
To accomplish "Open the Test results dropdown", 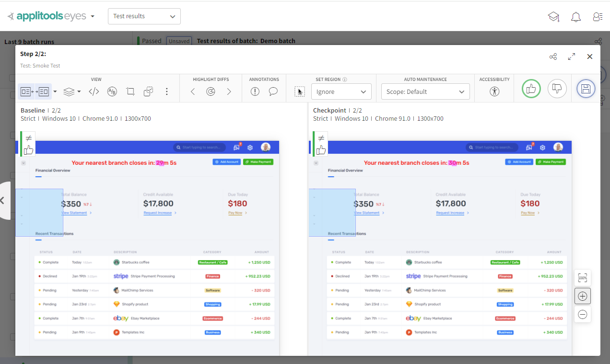I will [144, 16].
